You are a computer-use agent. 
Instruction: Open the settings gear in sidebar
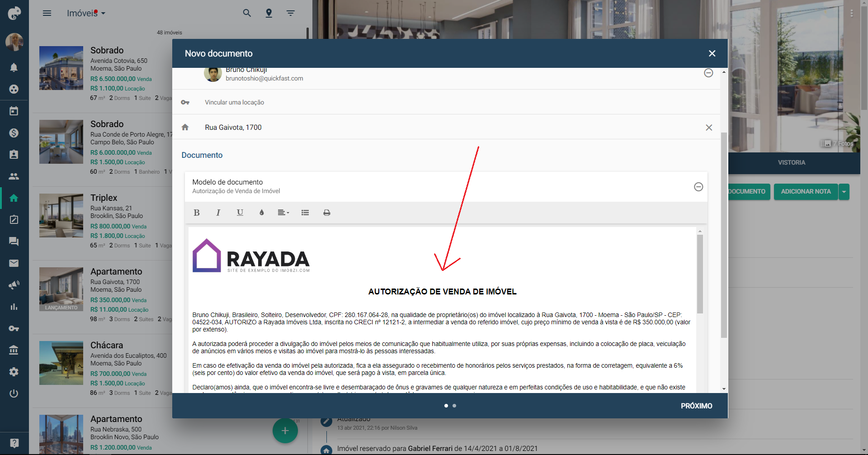click(14, 372)
